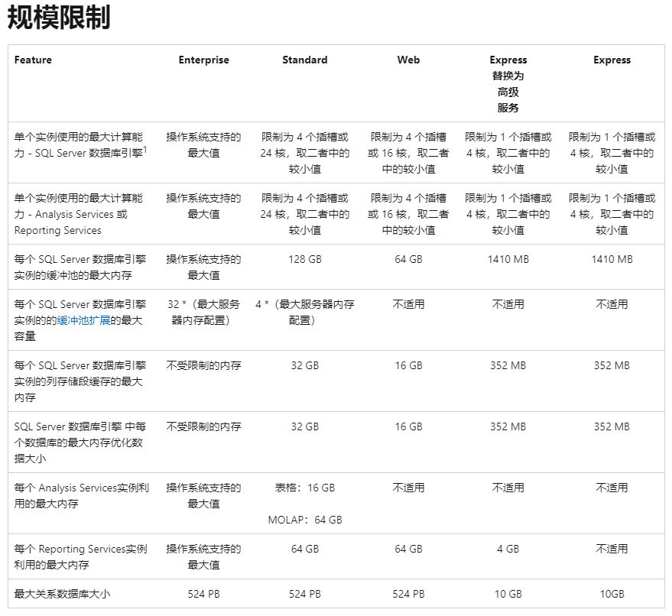Click "16 GB" in the 列存储段缓存 row
Viewport: 672px width, 616px height.
(x=408, y=366)
